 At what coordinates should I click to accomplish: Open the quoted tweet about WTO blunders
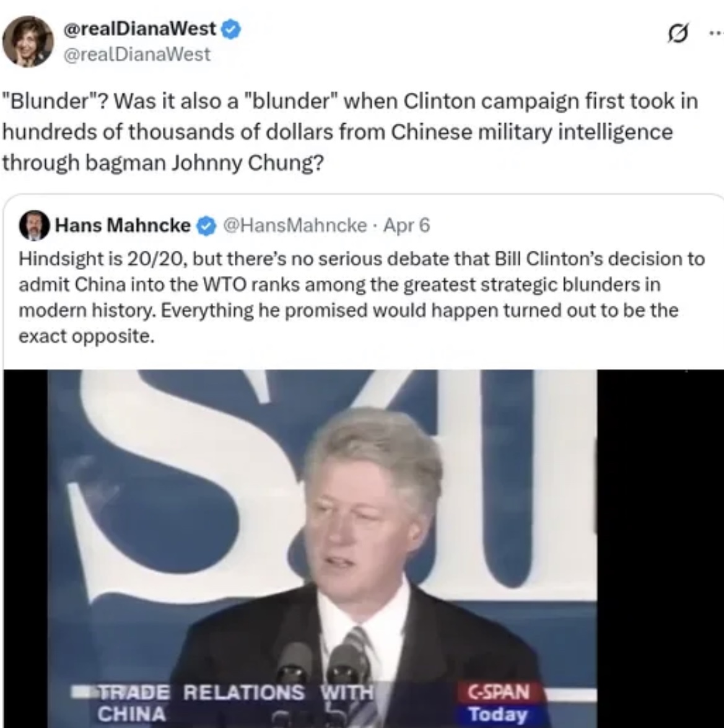[x=362, y=297]
